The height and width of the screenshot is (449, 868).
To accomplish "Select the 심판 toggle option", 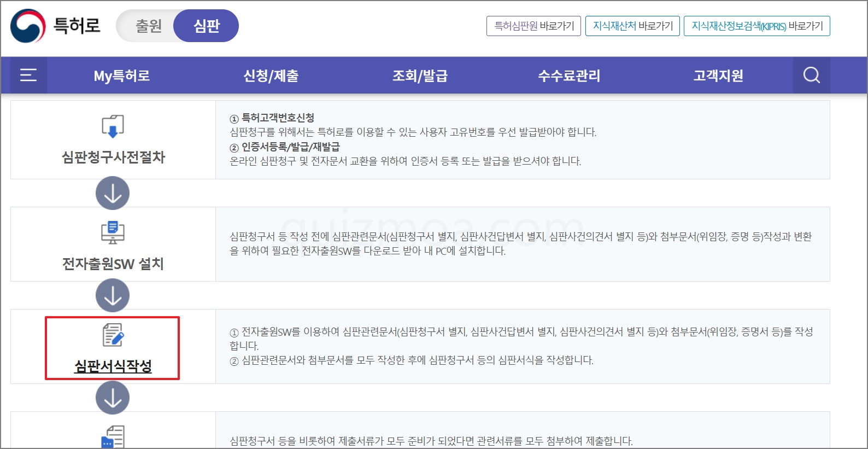I will click(x=207, y=26).
